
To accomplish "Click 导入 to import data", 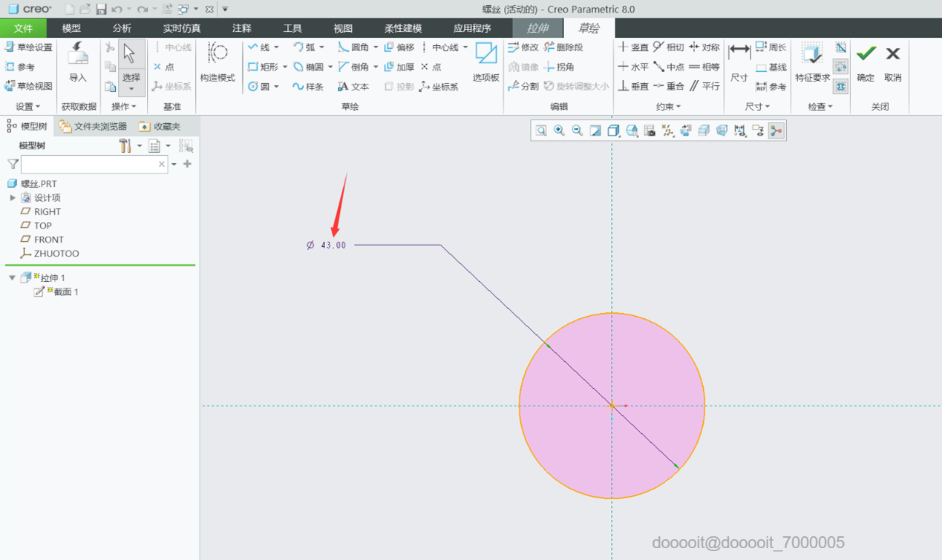I will pyautogui.click(x=77, y=62).
